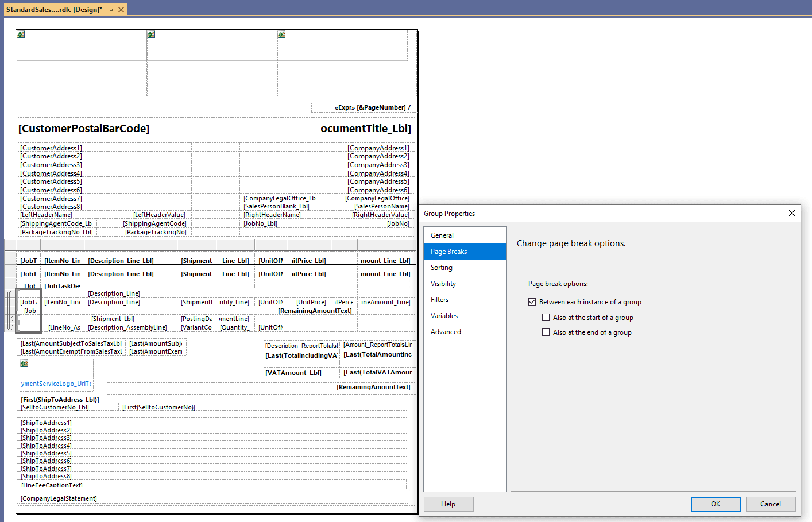Select the [PostingDa cell in shipment row
812x522 pixels.
click(198, 319)
